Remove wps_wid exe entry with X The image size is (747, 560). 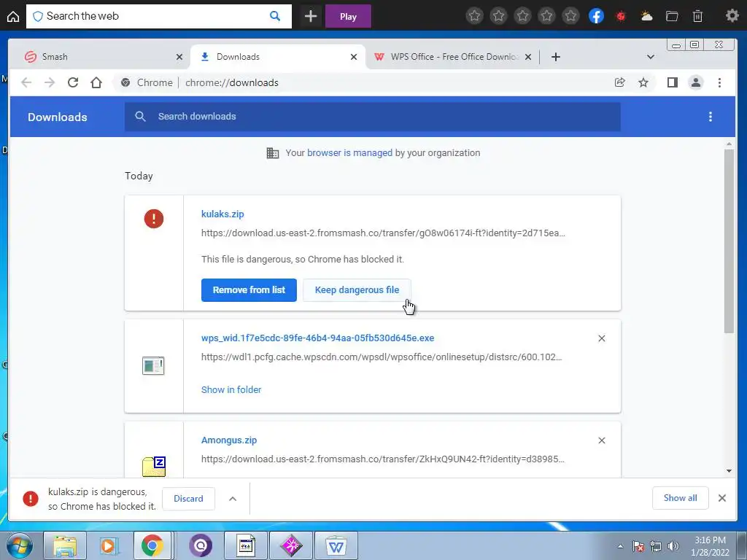(602, 338)
